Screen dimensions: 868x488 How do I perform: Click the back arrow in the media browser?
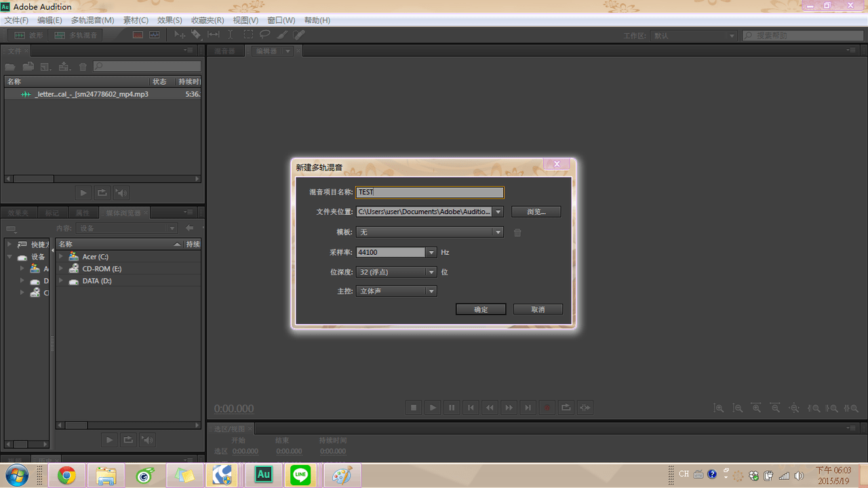[x=190, y=228]
